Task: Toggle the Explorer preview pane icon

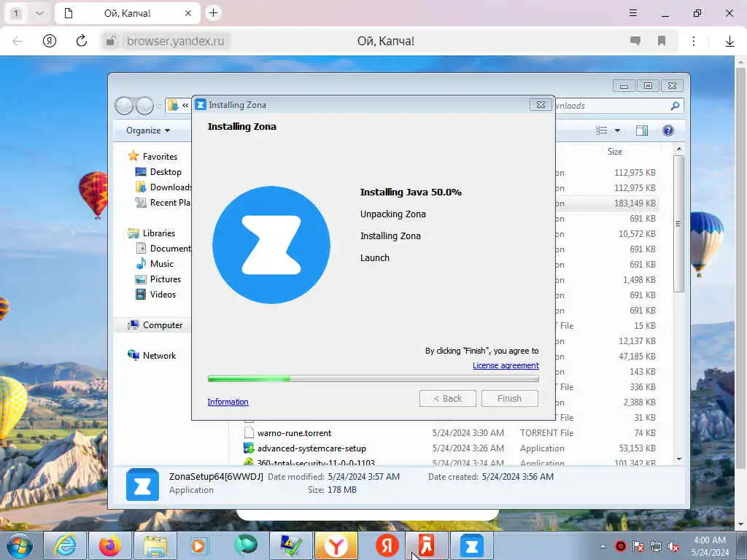Action: [642, 131]
